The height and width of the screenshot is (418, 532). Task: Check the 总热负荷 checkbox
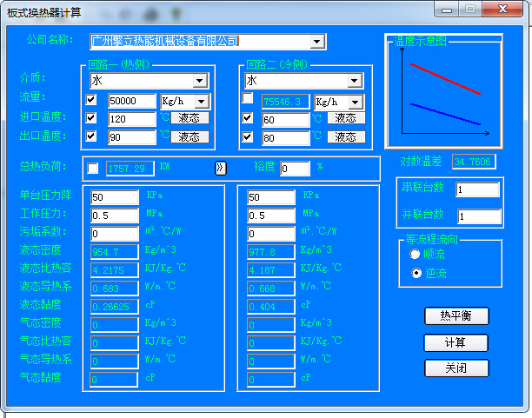(x=93, y=168)
